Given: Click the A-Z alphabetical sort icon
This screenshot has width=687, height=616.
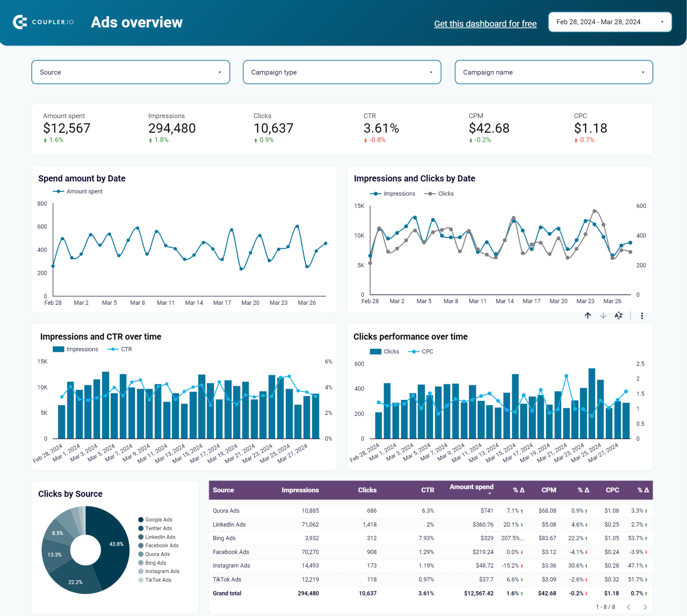Looking at the screenshot, I should click(x=618, y=315).
